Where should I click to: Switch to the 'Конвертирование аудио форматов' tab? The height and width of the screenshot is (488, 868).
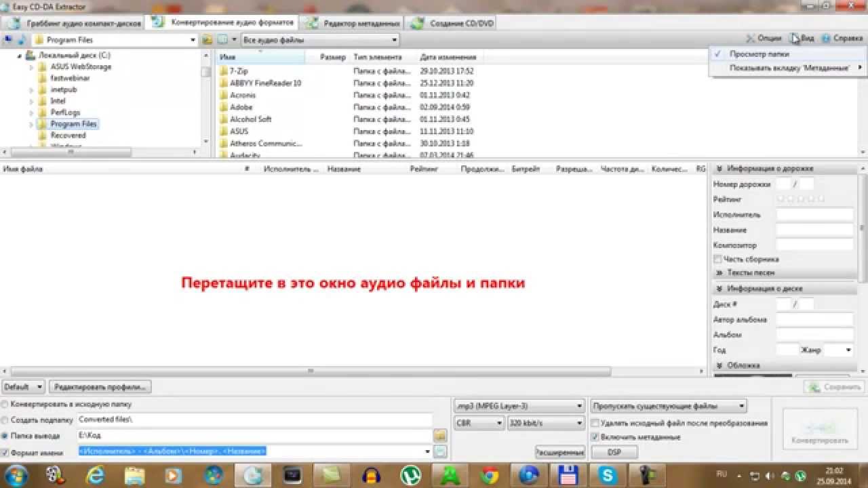[x=223, y=22]
